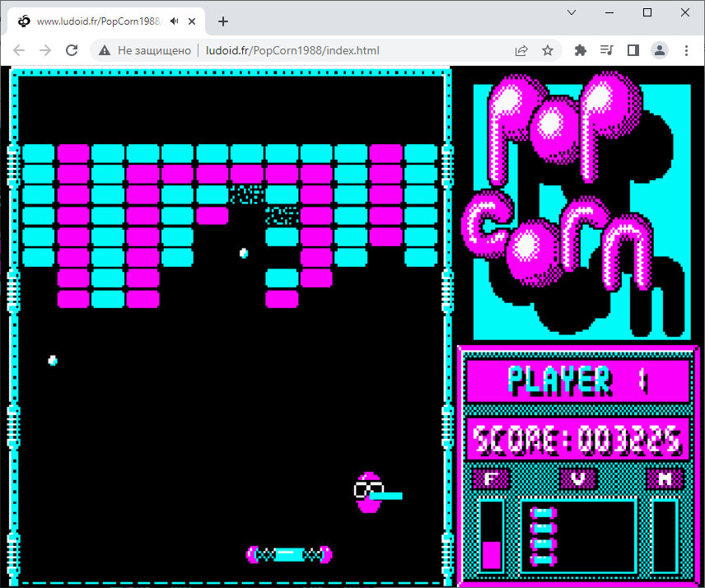Go back to the previous page
705x588 pixels.
click(19, 50)
